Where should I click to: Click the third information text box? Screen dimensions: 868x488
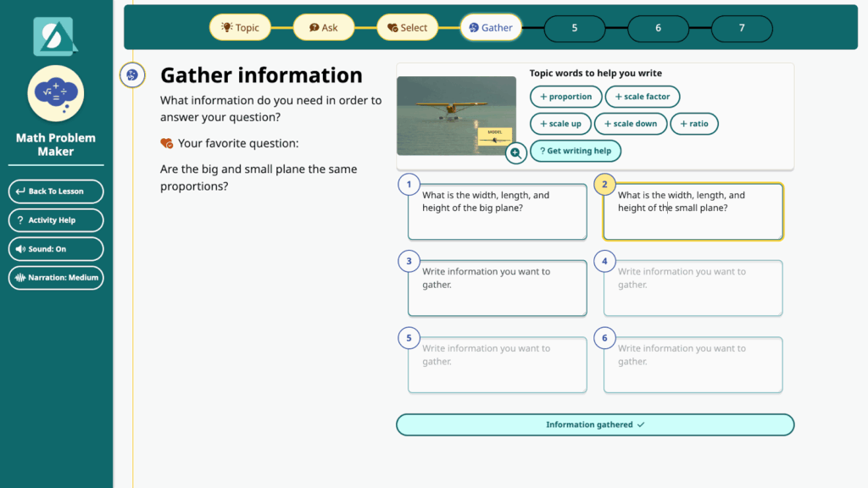point(497,288)
